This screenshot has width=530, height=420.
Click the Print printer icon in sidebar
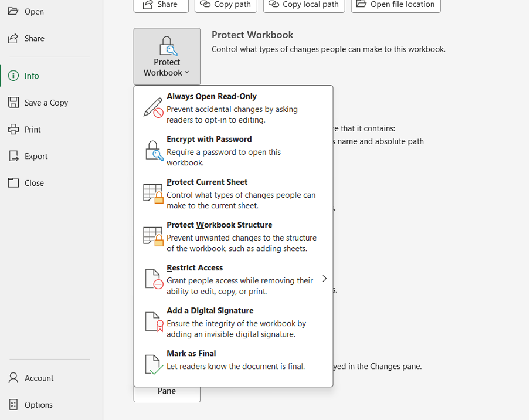click(13, 129)
